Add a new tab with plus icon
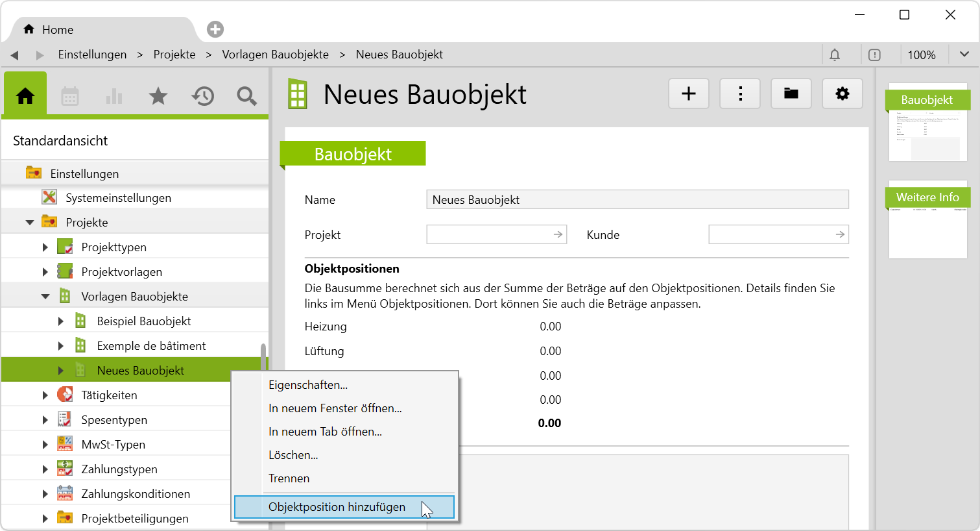980x531 pixels. tap(215, 29)
